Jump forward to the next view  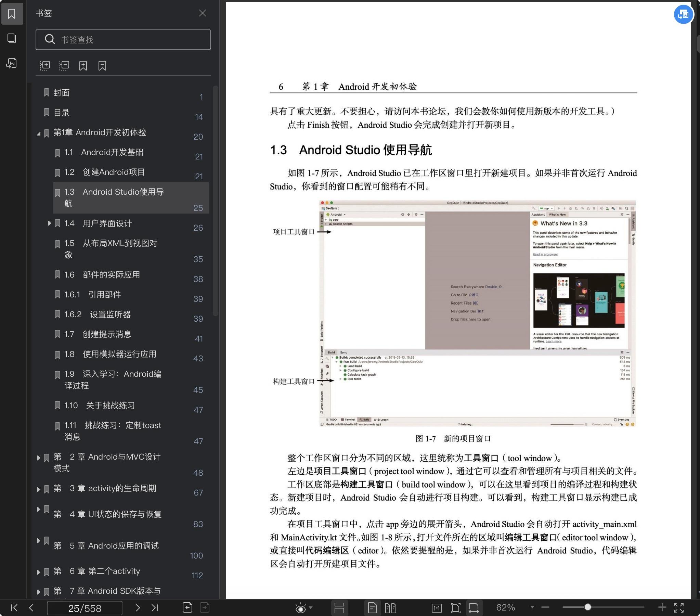[205, 607]
